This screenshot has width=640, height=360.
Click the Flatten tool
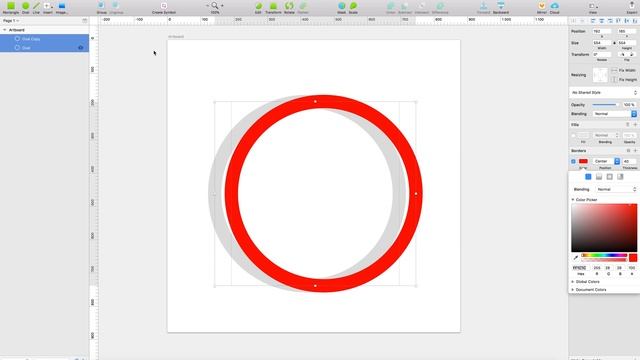point(303,6)
